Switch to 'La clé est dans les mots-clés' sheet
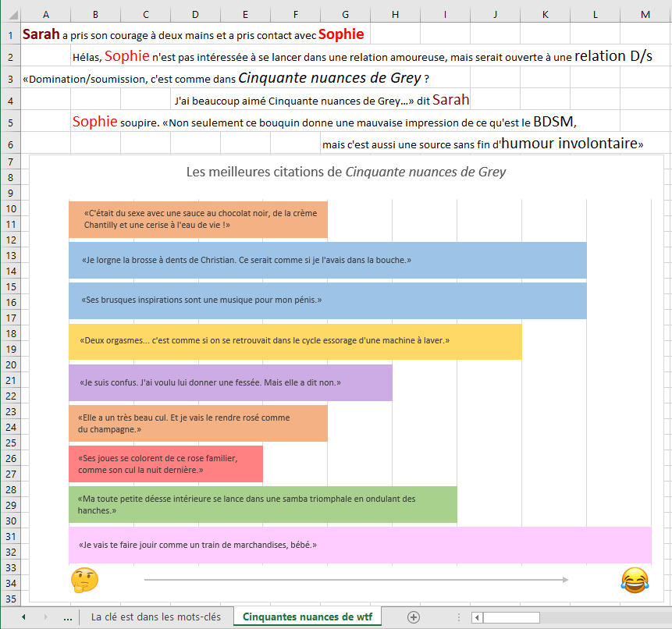 tap(156, 617)
